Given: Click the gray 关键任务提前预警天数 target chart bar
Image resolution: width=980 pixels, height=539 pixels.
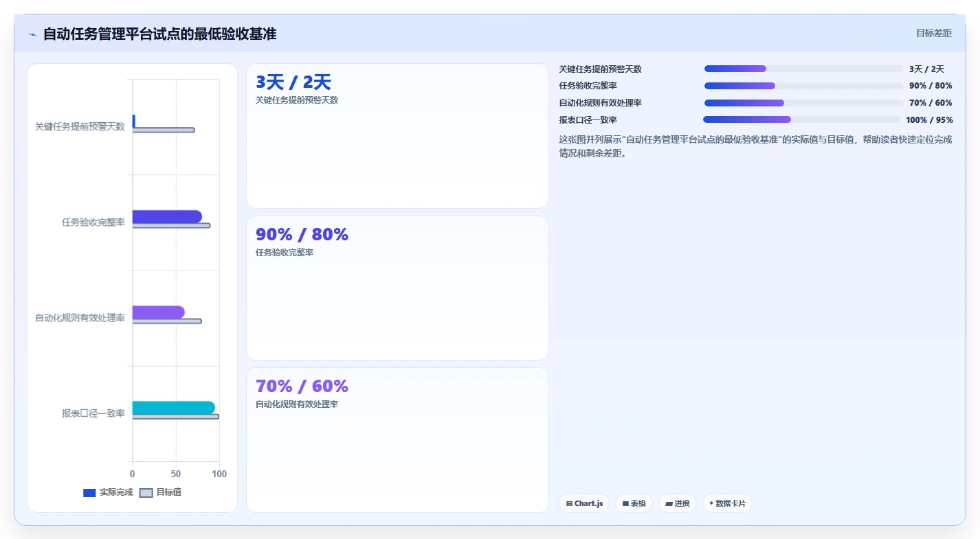Looking at the screenshot, I should pyautogui.click(x=164, y=130).
